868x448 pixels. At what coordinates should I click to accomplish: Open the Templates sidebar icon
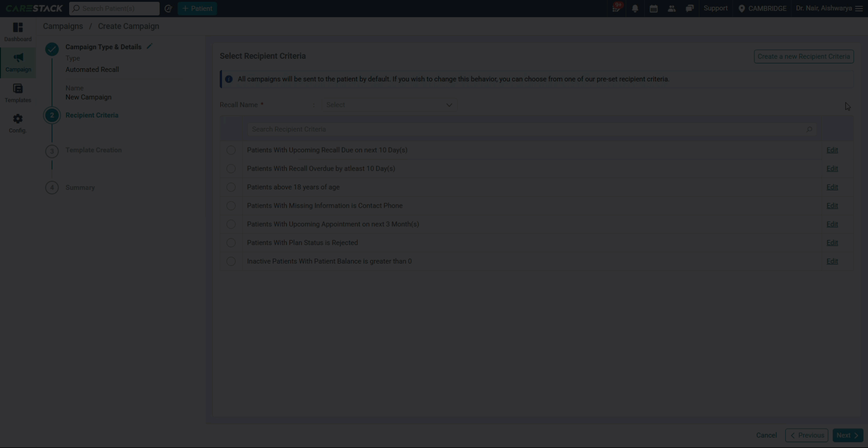(x=18, y=93)
